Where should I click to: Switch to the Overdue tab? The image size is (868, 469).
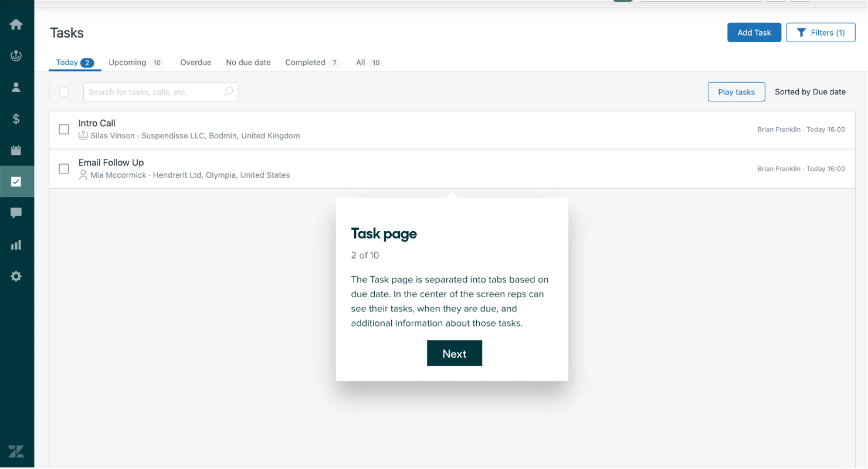click(195, 62)
